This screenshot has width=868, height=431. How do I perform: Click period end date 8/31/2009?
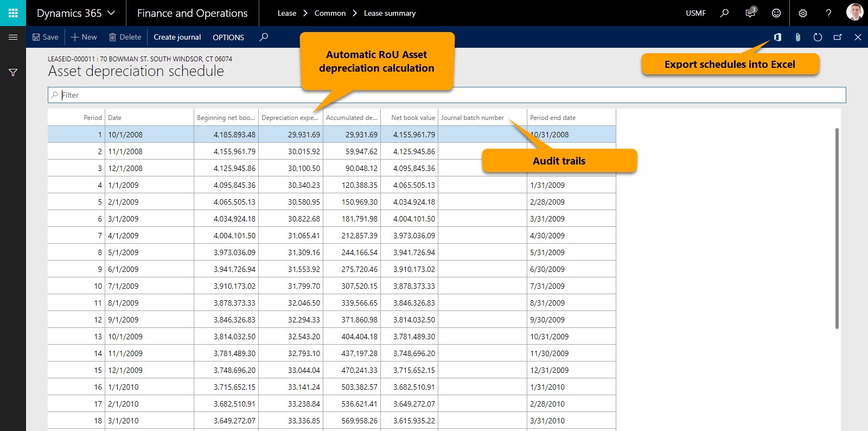coord(571,303)
